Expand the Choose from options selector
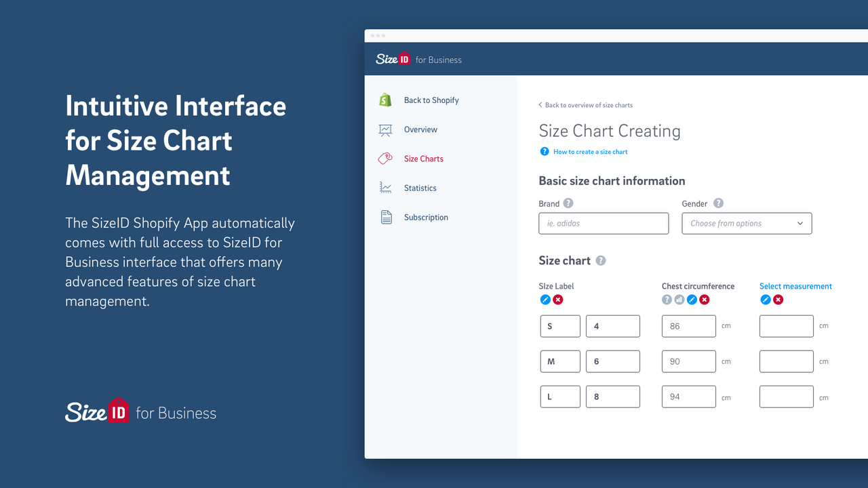The height and width of the screenshot is (488, 868). click(x=746, y=223)
